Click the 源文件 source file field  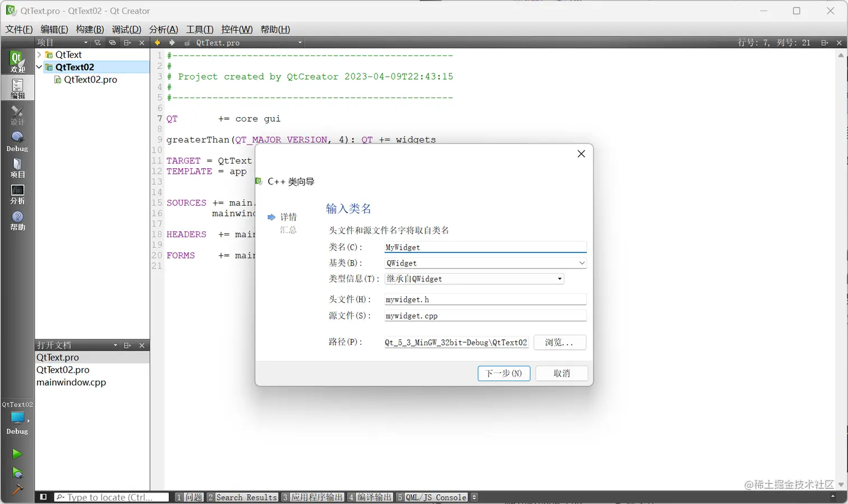(485, 316)
